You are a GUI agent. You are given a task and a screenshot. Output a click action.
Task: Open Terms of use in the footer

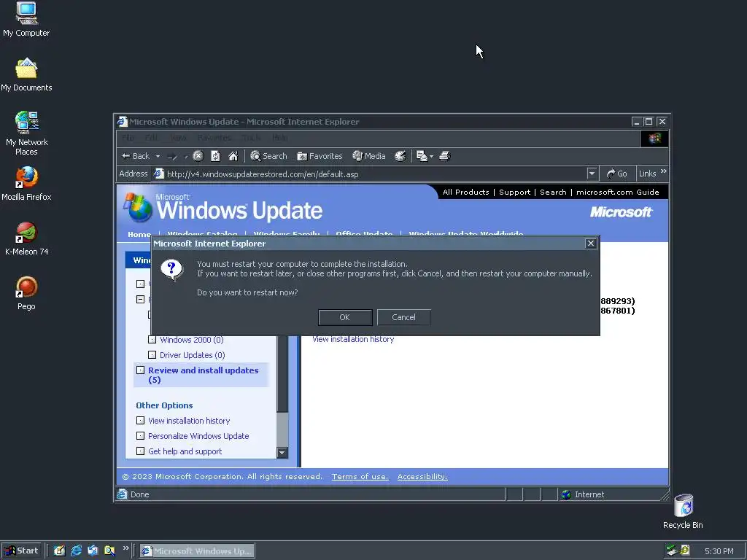click(360, 477)
